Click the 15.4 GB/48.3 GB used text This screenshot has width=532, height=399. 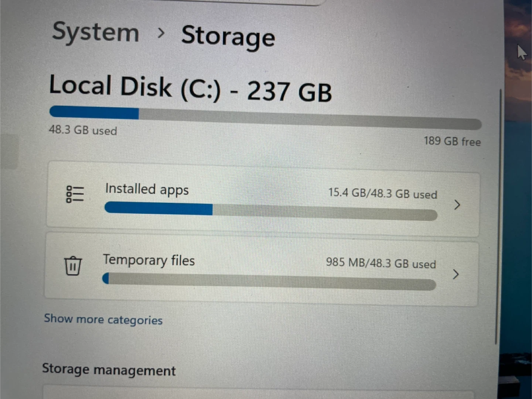[x=383, y=193]
